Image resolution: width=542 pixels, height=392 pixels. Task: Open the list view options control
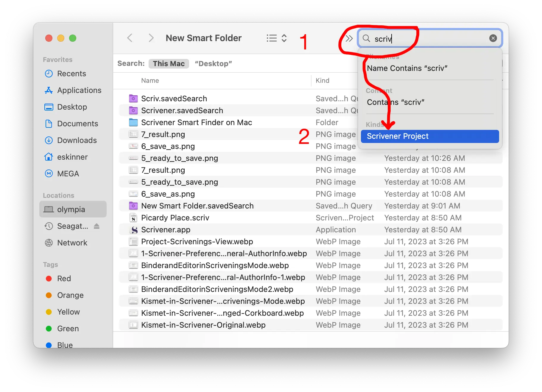[x=276, y=38]
